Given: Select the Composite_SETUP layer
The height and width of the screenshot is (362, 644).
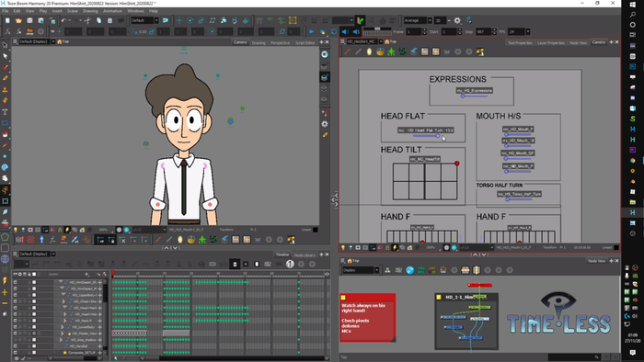Looking at the screenshot, I should (81, 353).
